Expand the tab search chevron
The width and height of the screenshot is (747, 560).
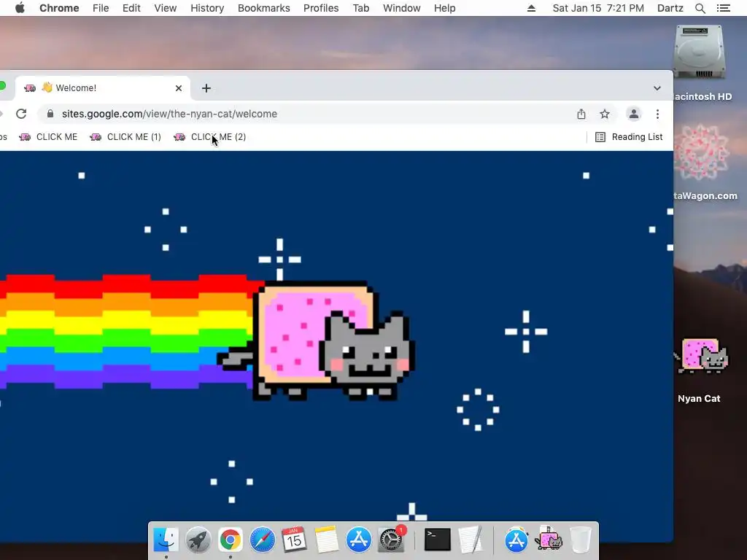pos(657,88)
